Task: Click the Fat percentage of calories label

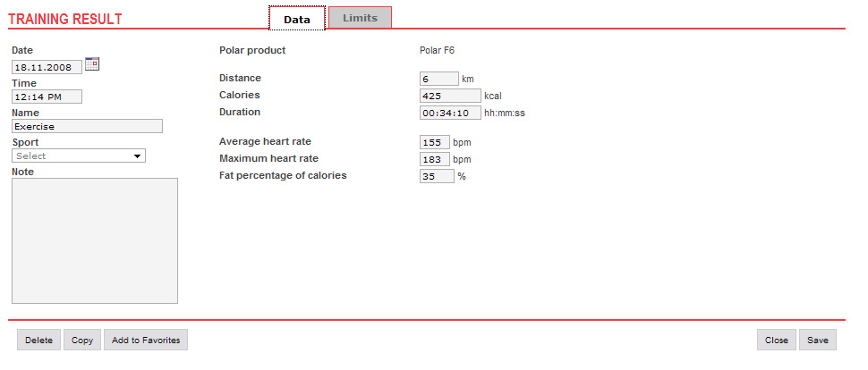Action: coord(283,175)
